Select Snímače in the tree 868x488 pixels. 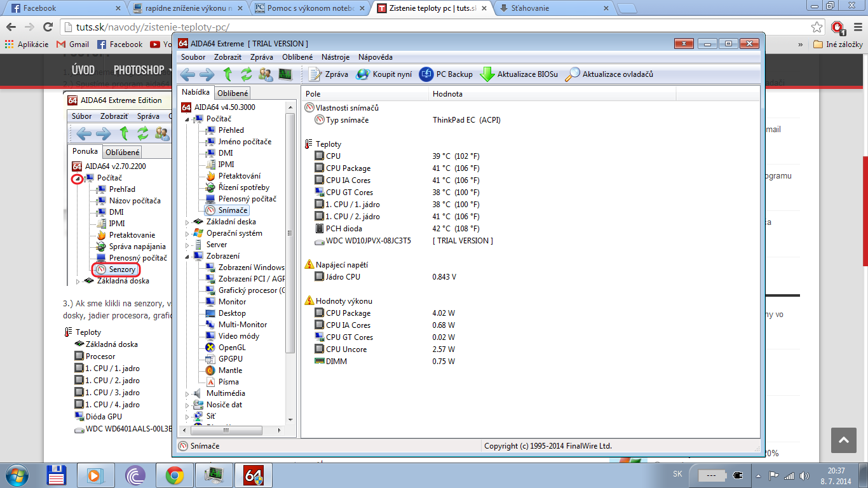pos(233,210)
